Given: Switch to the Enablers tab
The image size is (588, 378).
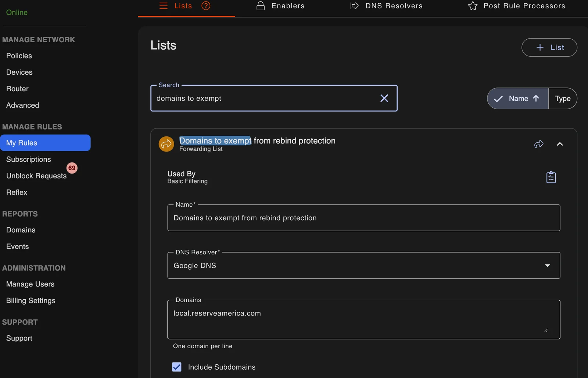Looking at the screenshot, I should tap(281, 6).
